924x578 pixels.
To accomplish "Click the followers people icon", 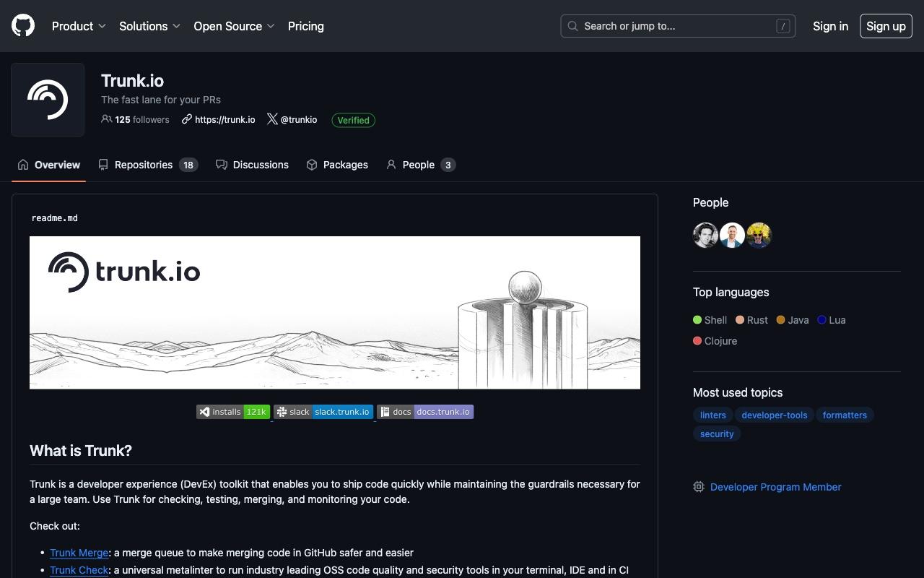I will pyautogui.click(x=106, y=119).
